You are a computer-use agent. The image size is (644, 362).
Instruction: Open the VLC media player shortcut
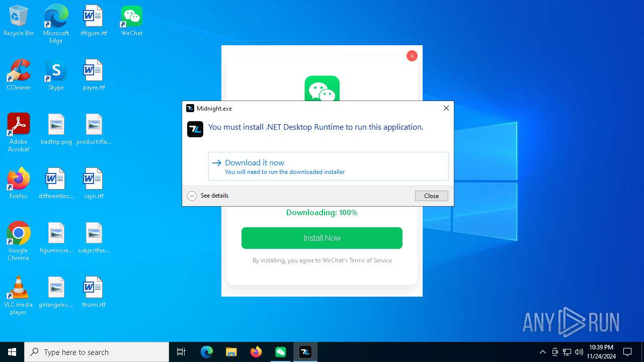pos(19,296)
